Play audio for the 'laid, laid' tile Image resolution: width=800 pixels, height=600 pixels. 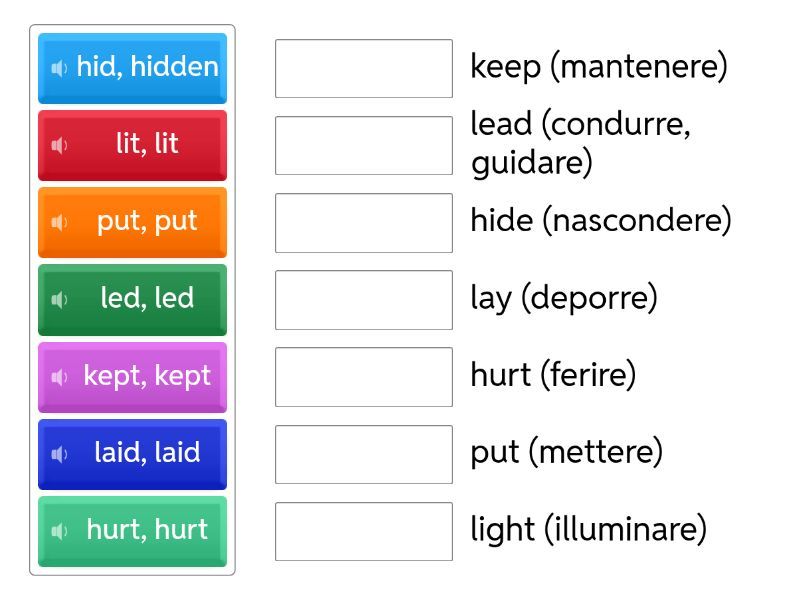(60, 454)
